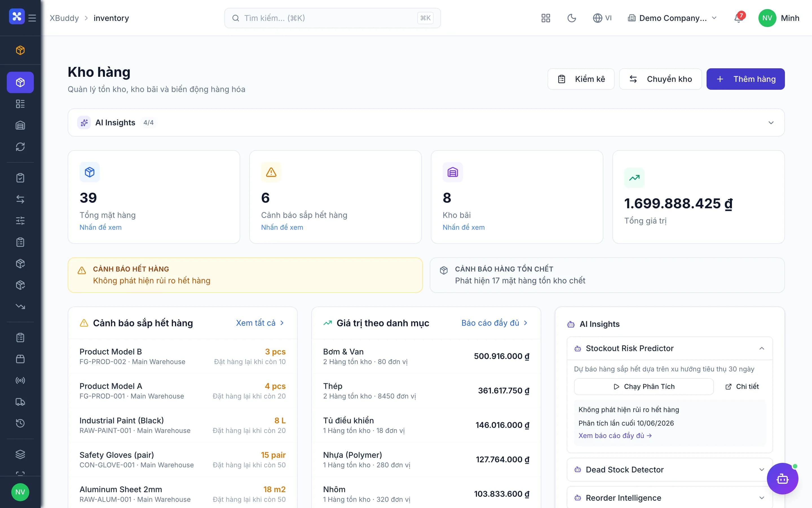Open the broadcast signal icon in sidebar

[x=20, y=380]
